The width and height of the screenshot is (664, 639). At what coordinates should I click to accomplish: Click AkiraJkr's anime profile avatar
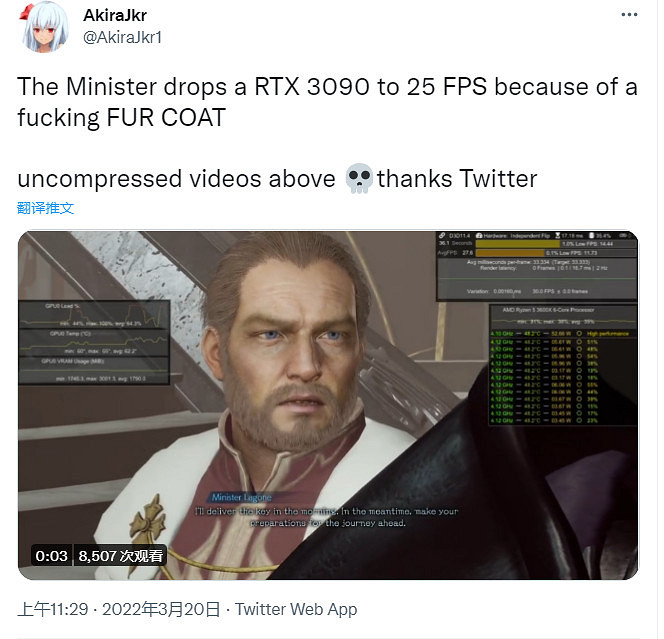click(x=44, y=28)
